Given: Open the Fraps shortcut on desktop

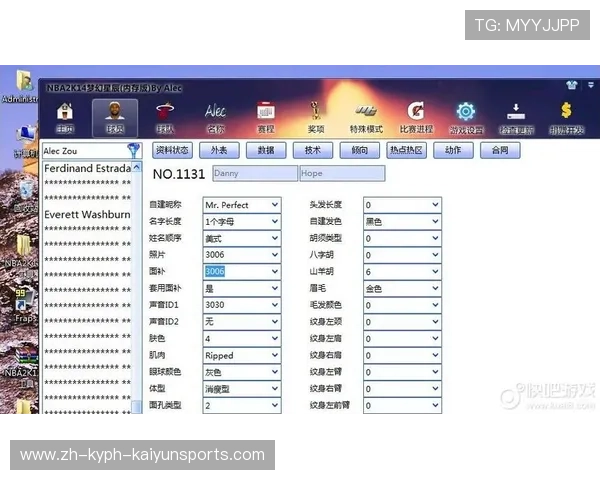Looking at the screenshot, I should tap(24, 306).
